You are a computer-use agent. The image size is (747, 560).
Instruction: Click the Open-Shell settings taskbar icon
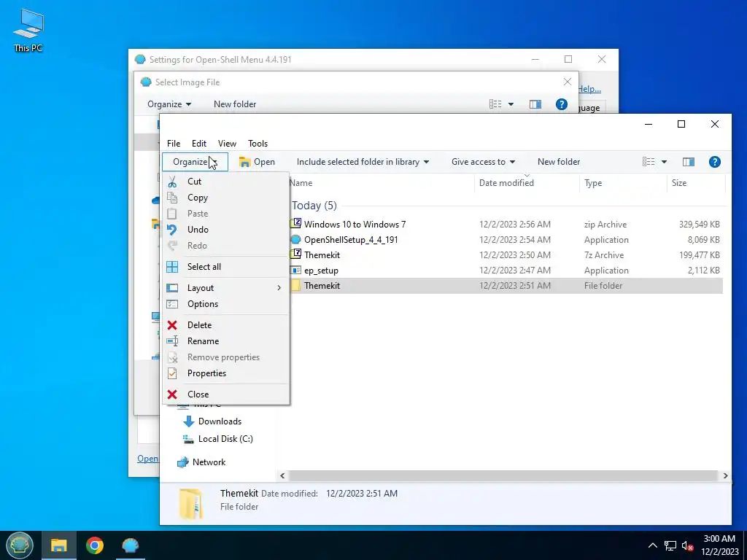(x=130, y=545)
